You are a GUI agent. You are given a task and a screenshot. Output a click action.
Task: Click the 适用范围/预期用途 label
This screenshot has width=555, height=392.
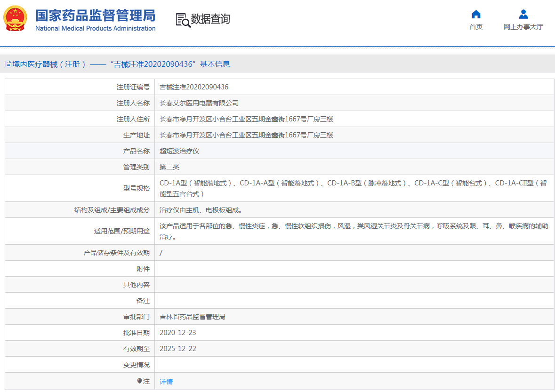[122, 231]
